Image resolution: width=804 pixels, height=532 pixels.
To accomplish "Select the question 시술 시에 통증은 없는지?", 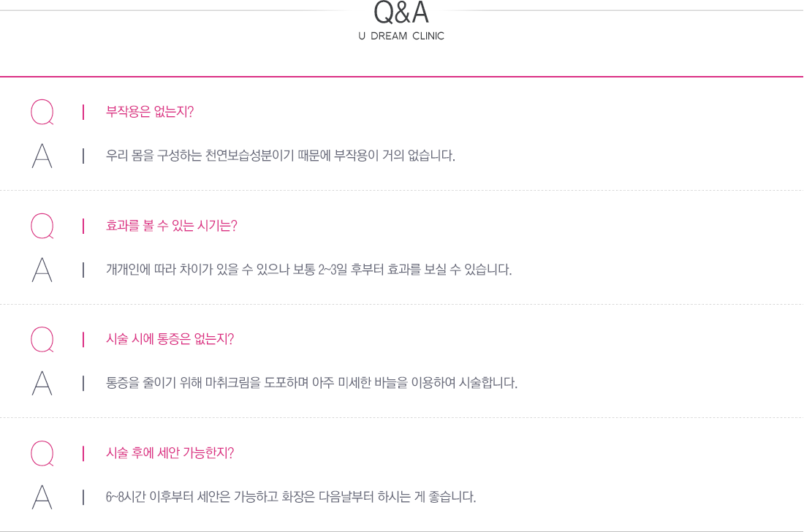I will point(170,339).
